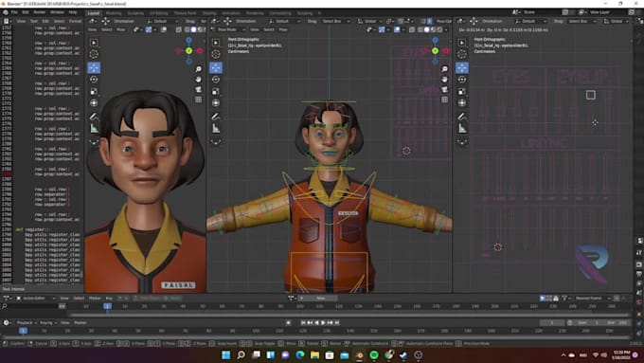
Task: Click the Action Editor current frame marker
Action: coord(107,306)
